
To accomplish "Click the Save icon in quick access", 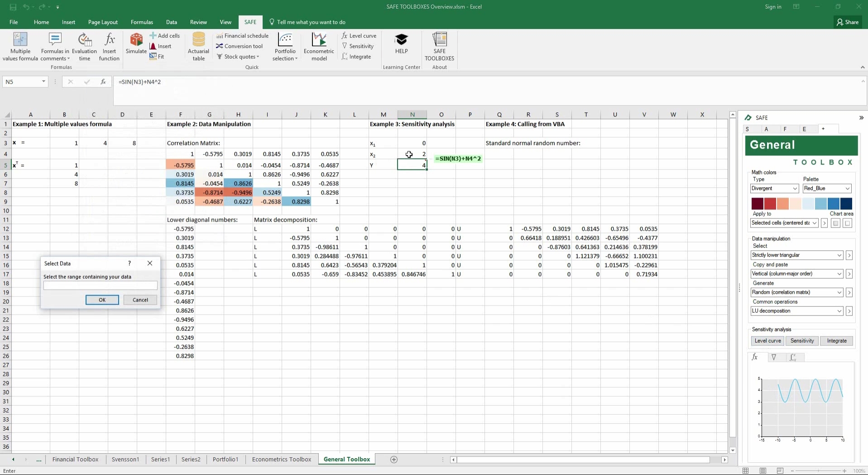I will tap(13, 7).
